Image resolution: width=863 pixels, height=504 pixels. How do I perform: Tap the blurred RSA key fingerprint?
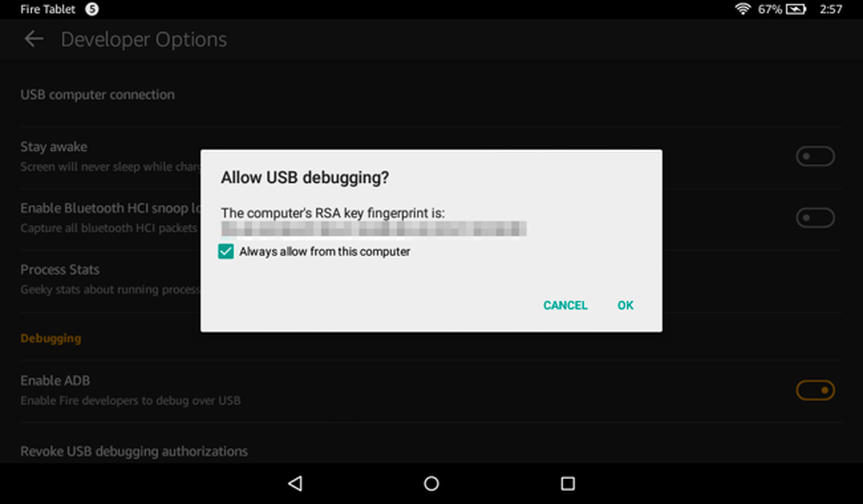coord(374,229)
